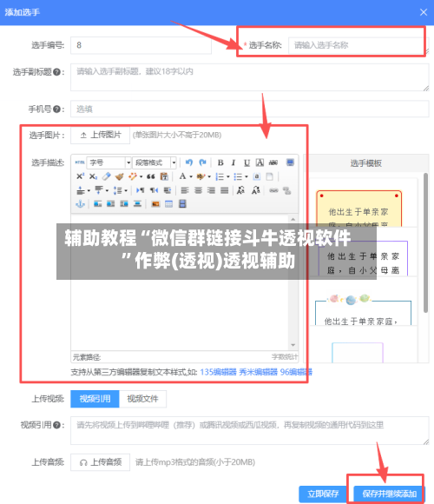The height and width of the screenshot is (504, 434).
Task: Insert image via picture icon
Action: coord(155,204)
